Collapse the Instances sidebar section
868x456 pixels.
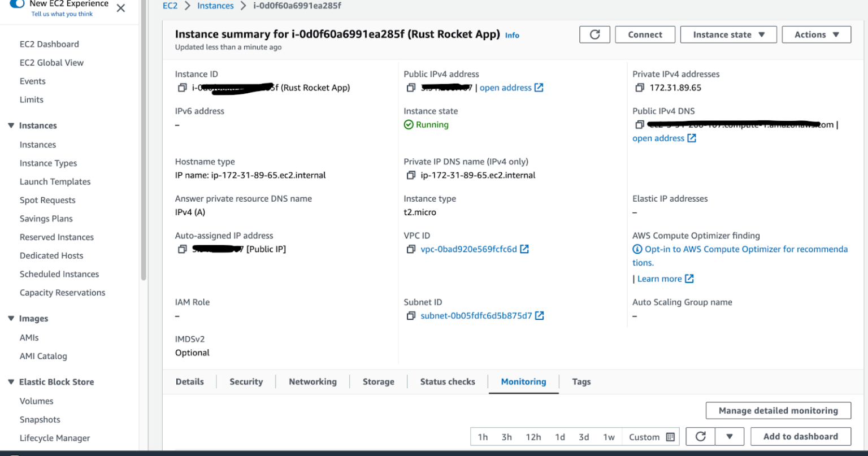11,125
